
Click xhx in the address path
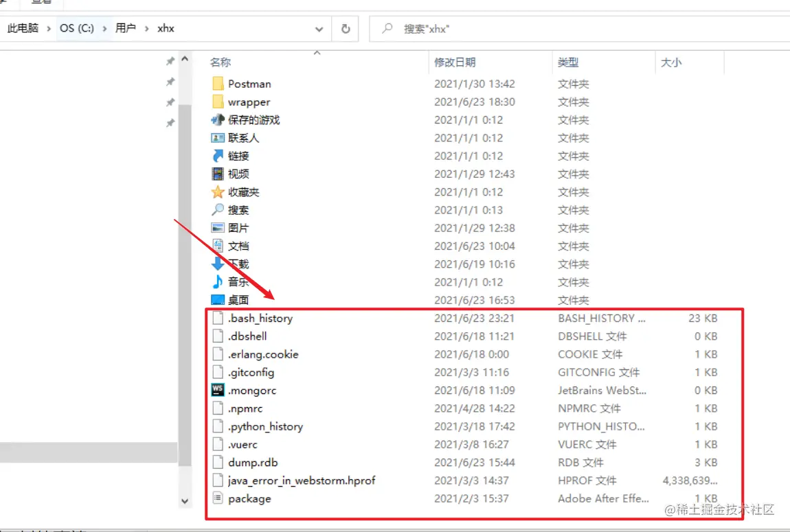[166, 28]
